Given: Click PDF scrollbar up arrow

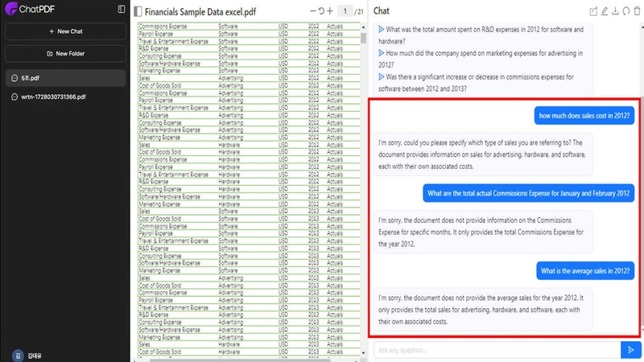Looking at the screenshot, I should 364,27.
